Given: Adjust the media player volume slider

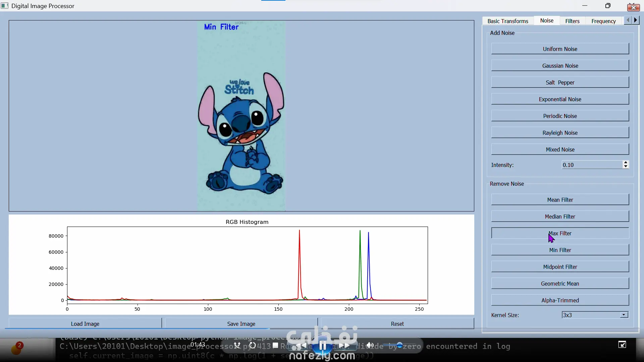Looking at the screenshot, I should (399, 345).
